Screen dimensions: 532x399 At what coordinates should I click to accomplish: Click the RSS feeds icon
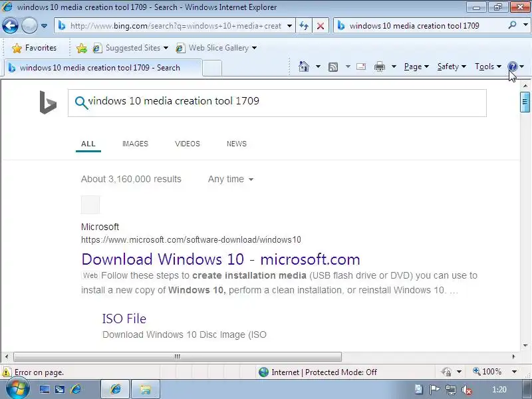(x=333, y=67)
